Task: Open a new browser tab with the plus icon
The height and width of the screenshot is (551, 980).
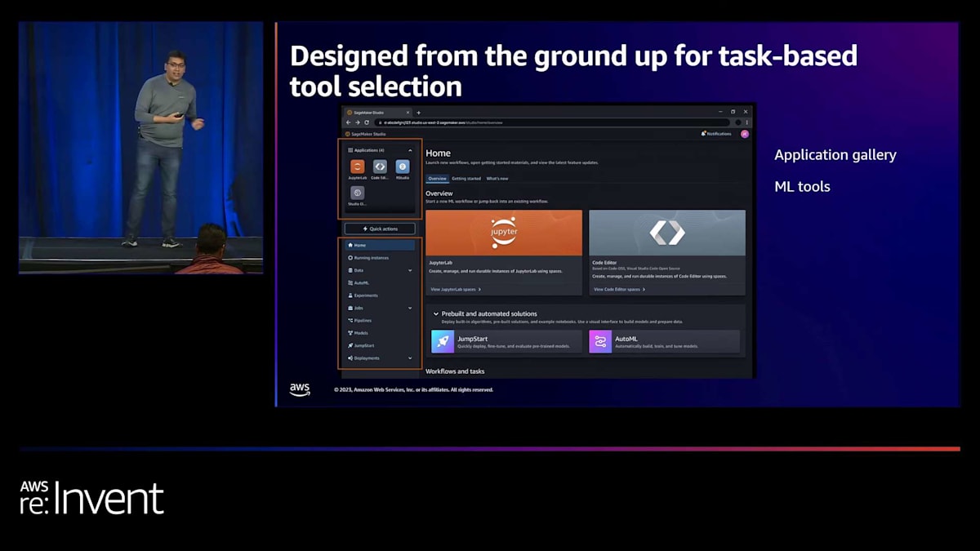Action: [x=419, y=112]
